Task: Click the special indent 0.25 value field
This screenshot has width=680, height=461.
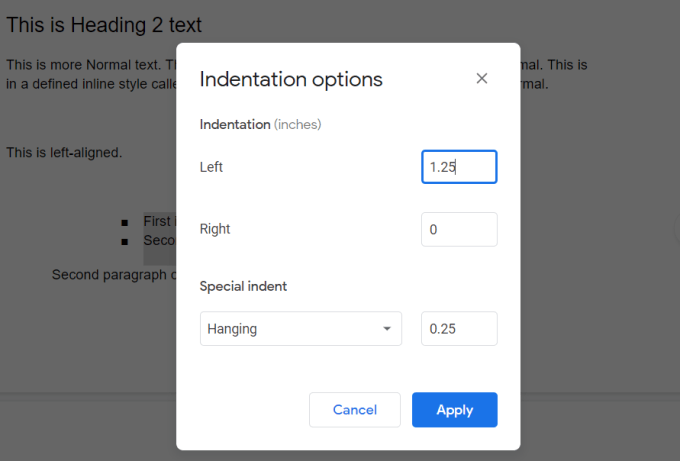Action: click(459, 328)
